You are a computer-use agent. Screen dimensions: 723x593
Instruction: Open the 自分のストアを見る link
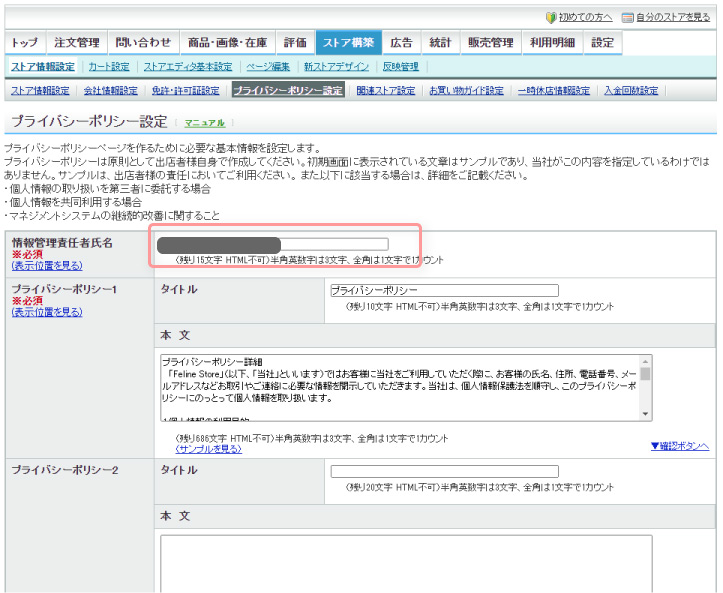673,18
